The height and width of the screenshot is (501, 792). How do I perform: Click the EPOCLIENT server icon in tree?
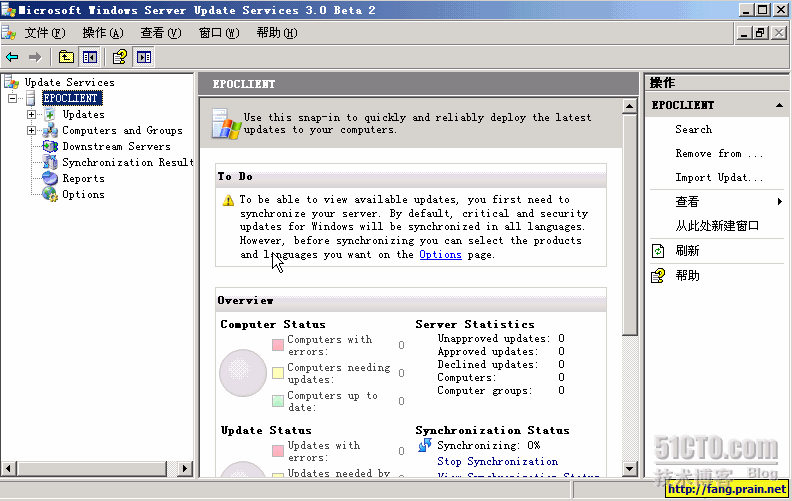point(31,98)
